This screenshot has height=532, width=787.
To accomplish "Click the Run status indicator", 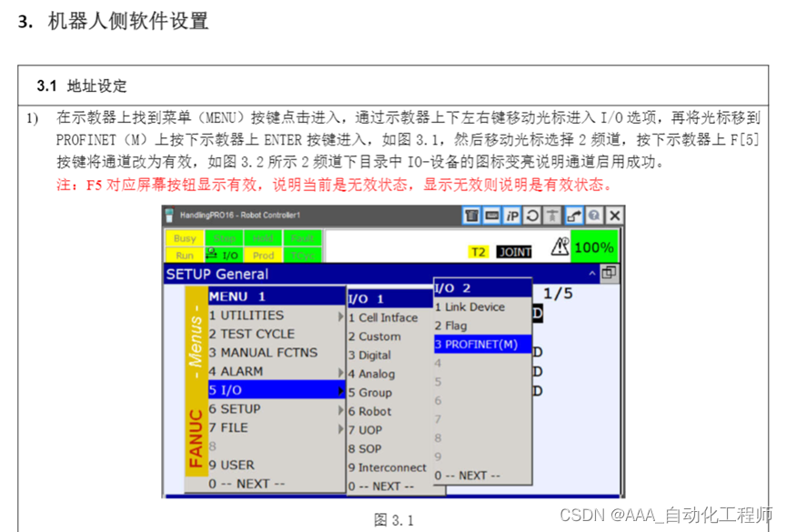I will coord(185,255).
